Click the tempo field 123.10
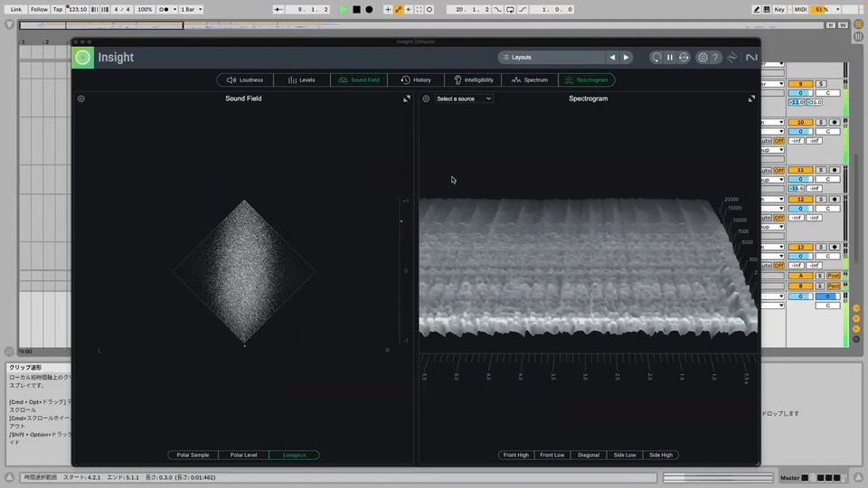 (78, 9)
